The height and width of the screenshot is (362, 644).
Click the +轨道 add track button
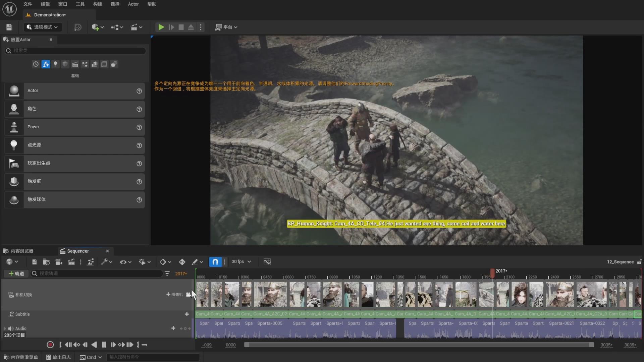click(16, 274)
